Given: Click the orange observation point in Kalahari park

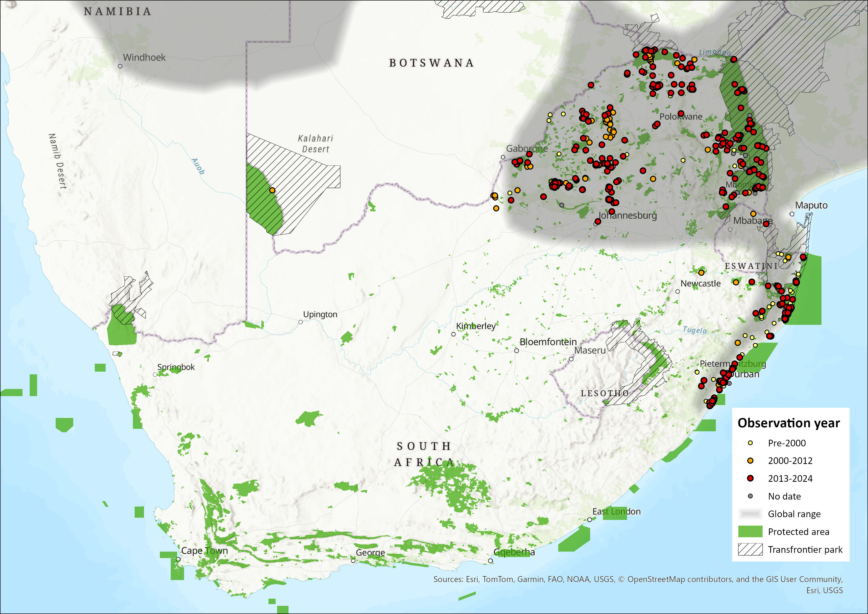Looking at the screenshot, I should coord(272,190).
